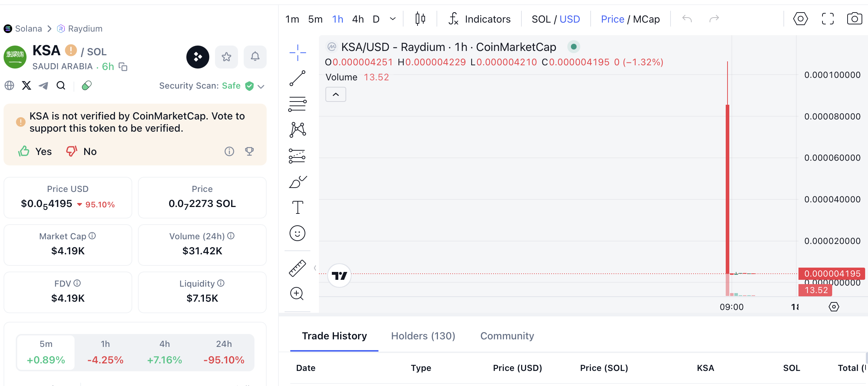Open the KSA website globe link
This screenshot has height=386, width=868.
pos(9,85)
